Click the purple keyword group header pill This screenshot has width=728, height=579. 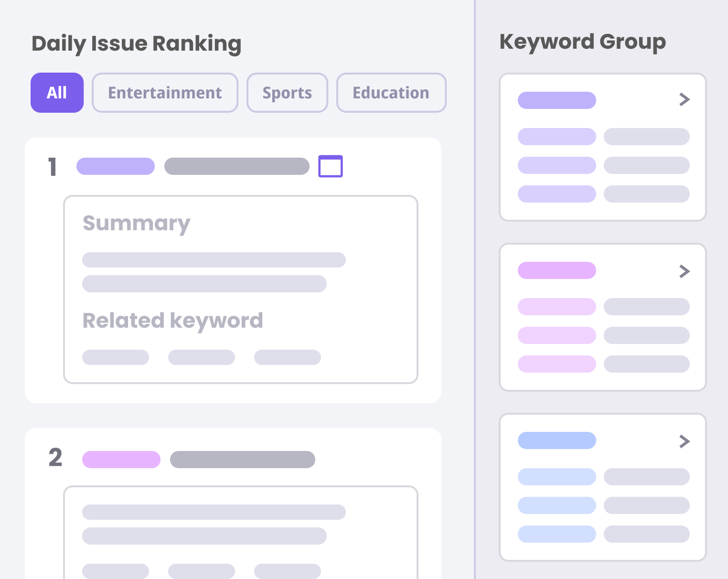click(x=557, y=100)
